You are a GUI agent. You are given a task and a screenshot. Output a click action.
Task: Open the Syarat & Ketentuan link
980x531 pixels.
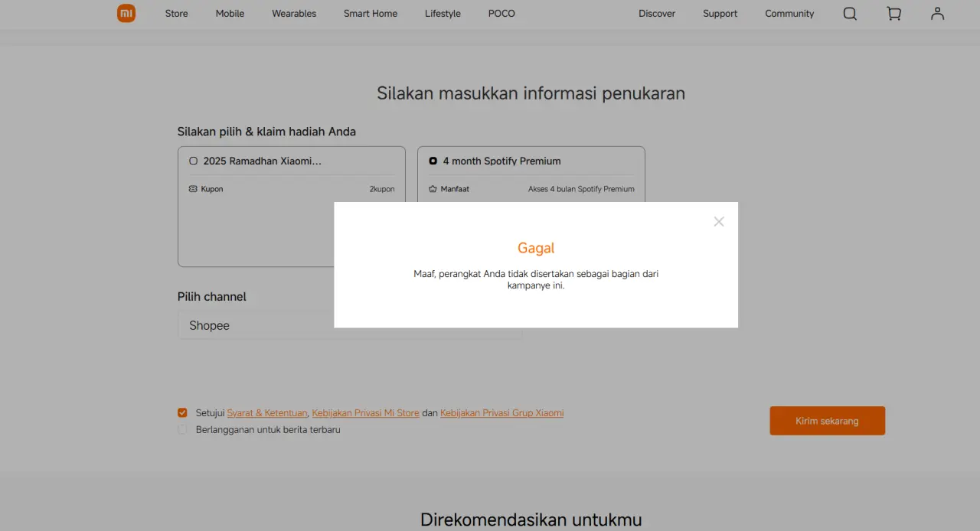(x=267, y=412)
